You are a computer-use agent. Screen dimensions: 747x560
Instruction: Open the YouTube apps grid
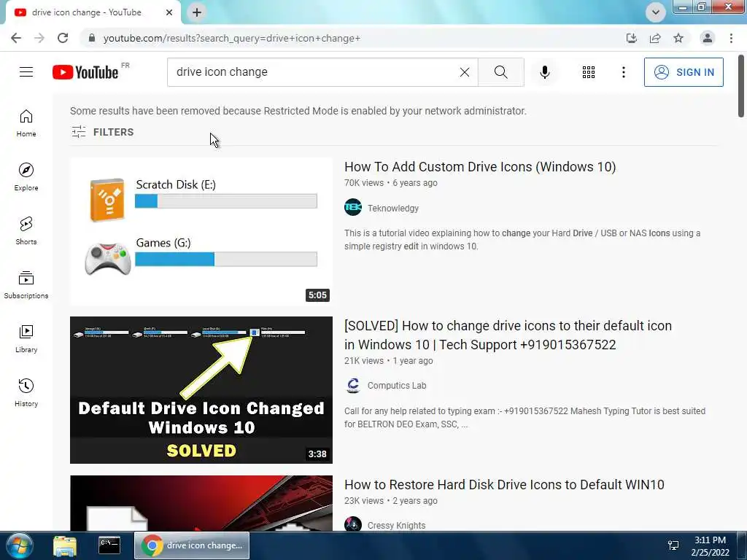(x=589, y=72)
